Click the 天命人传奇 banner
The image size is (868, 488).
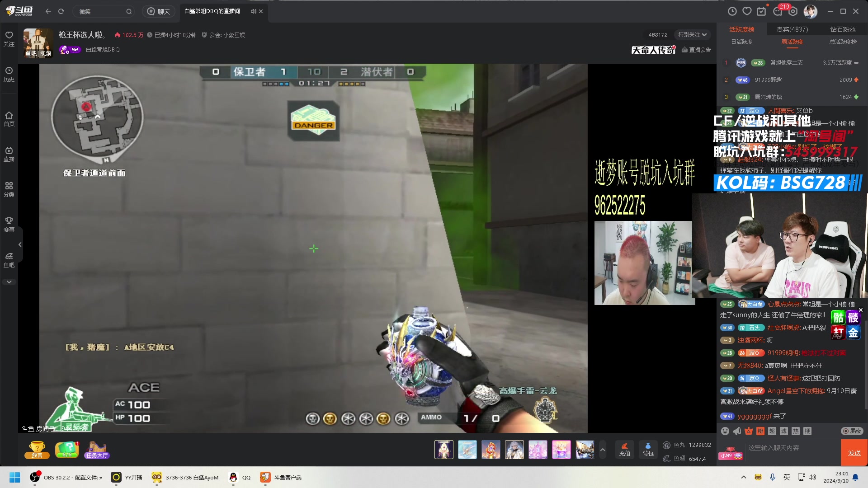coord(653,50)
